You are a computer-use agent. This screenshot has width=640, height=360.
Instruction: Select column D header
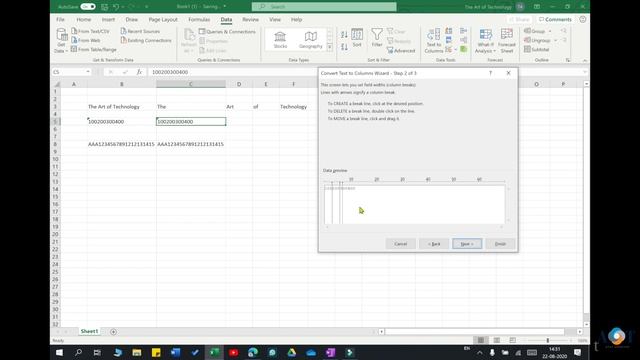click(239, 84)
